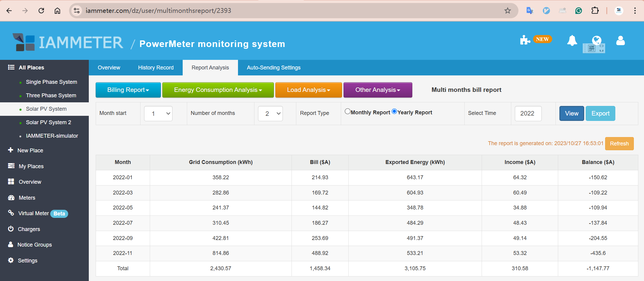
Task: Select the Yearly Report radio button
Action: click(x=394, y=111)
